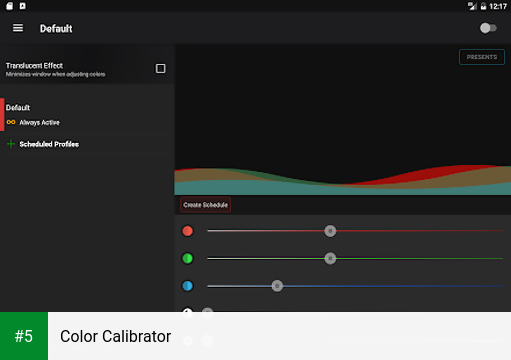Screen dimensions: 511x360
Task: Click the red slider thumb
Action: [330, 231]
